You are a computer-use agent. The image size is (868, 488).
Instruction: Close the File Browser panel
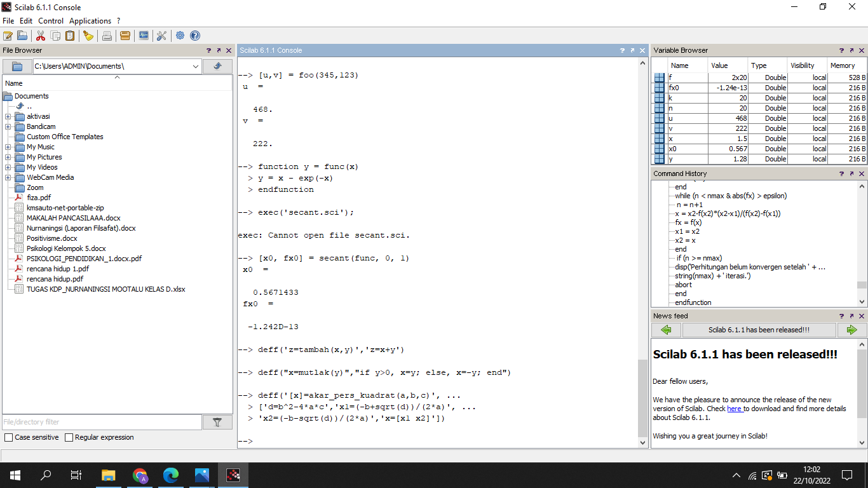click(x=229, y=50)
